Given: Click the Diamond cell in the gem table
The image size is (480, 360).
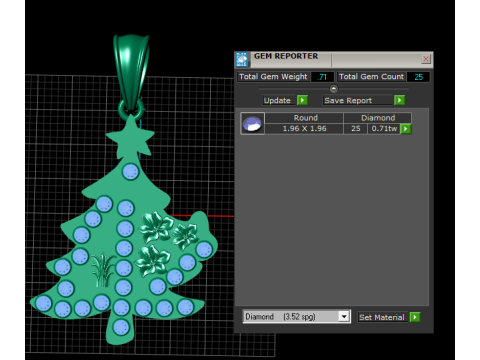Looking at the screenshot, I should 378,118.
